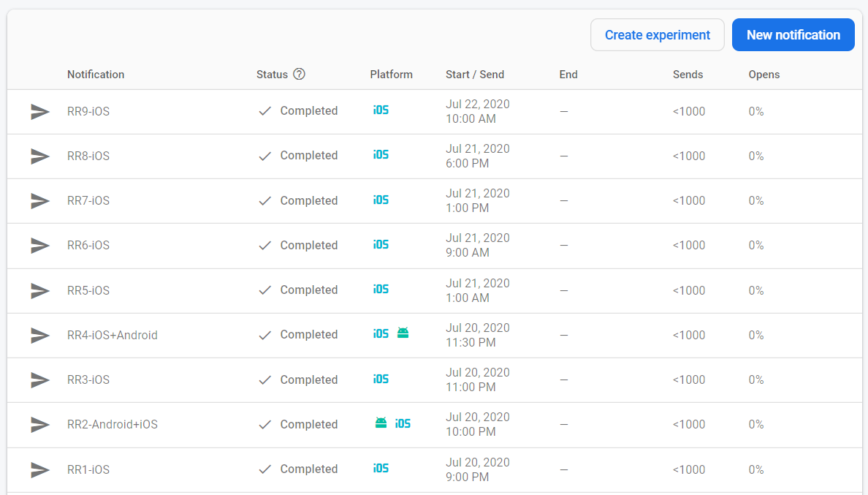The height and width of the screenshot is (495, 868).
Task: Click the send icon for RR4-iOS+Android
Action: 40,335
